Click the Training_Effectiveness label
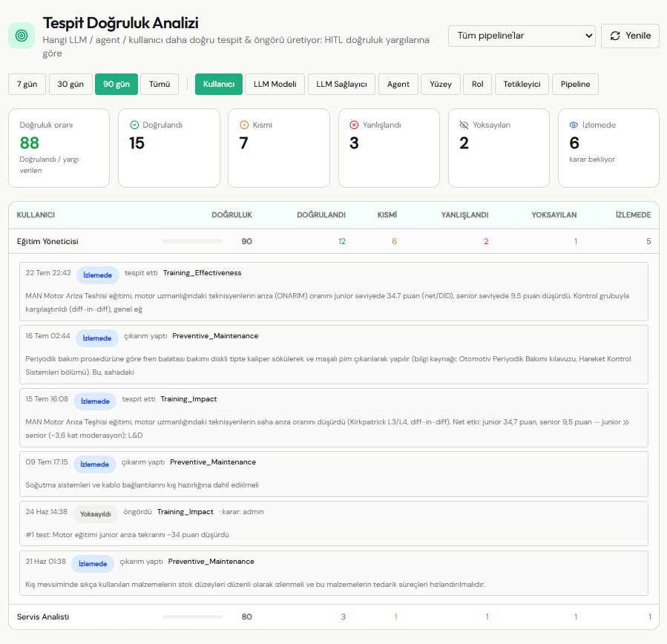The image size is (667, 644). (202, 272)
